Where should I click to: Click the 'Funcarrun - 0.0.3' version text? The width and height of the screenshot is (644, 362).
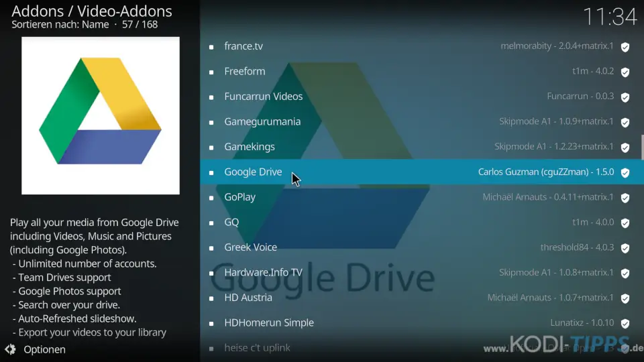(x=580, y=96)
